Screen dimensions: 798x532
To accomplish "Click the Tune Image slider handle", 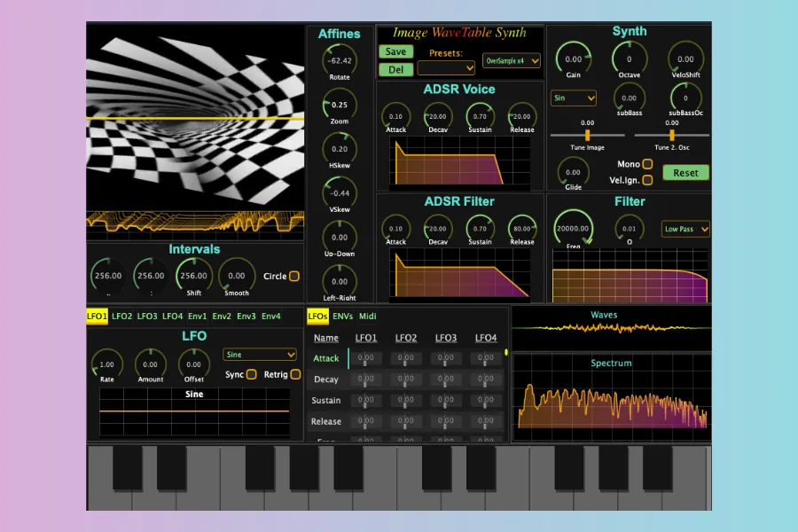I will [x=587, y=135].
